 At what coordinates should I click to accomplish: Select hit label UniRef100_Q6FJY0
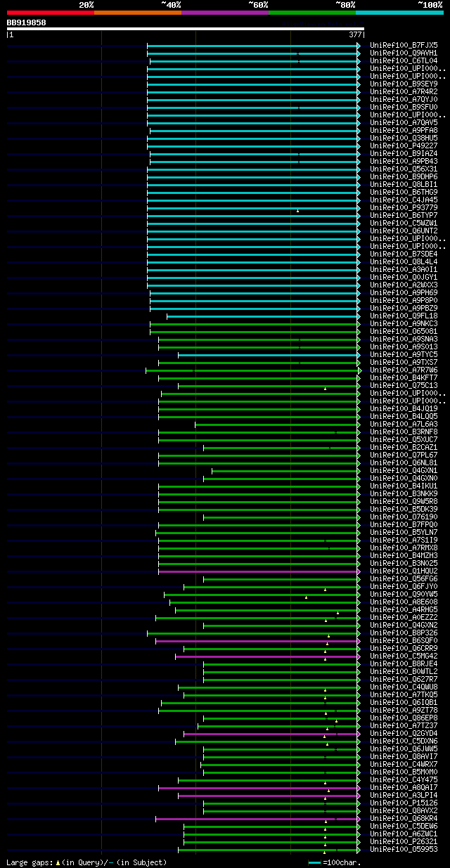pos(404,586)
